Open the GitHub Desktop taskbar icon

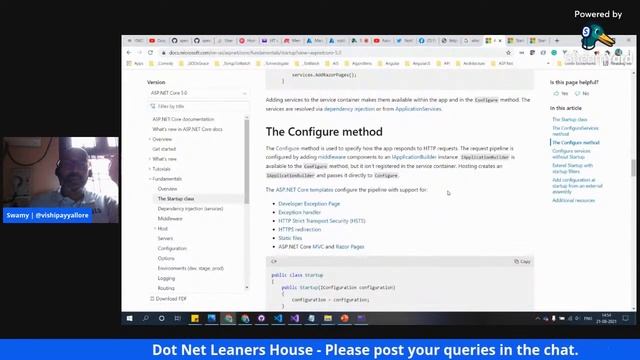(x=262, y=318)
